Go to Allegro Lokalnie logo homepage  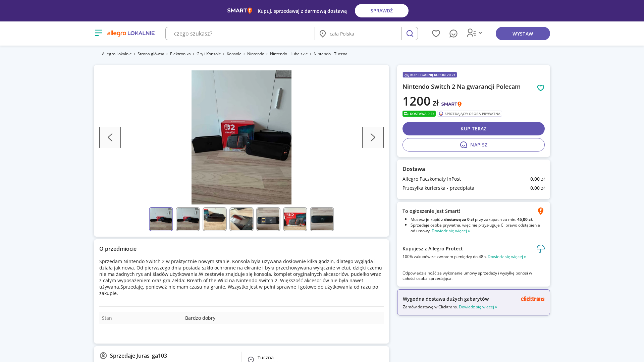pos(131,33)
